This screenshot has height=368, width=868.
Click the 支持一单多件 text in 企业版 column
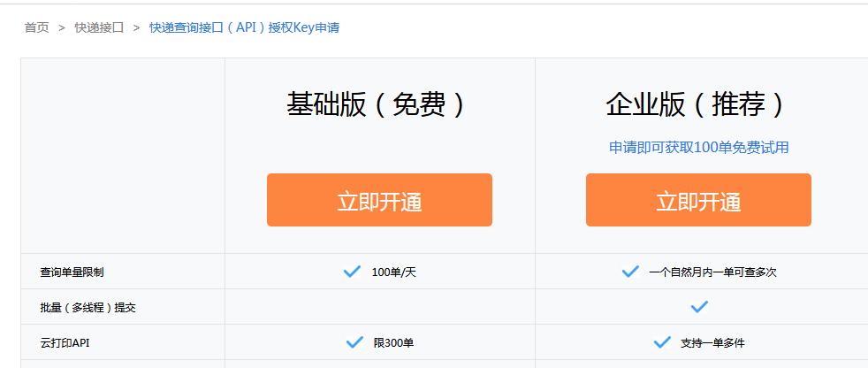tap(712, 342)
